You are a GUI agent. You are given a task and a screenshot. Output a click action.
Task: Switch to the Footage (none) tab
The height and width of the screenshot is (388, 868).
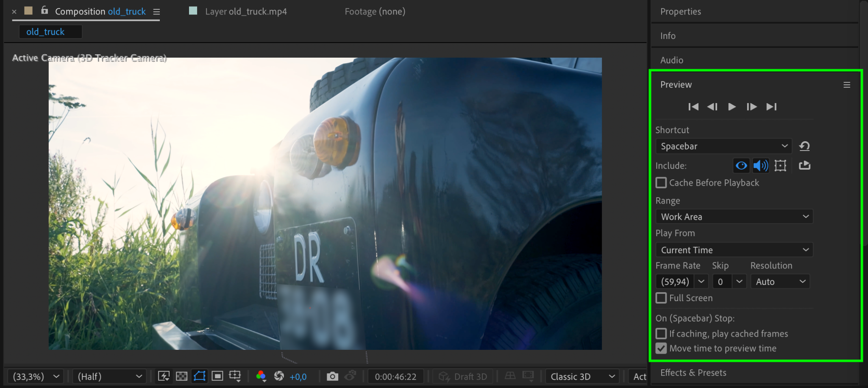(x=375, y=11)
